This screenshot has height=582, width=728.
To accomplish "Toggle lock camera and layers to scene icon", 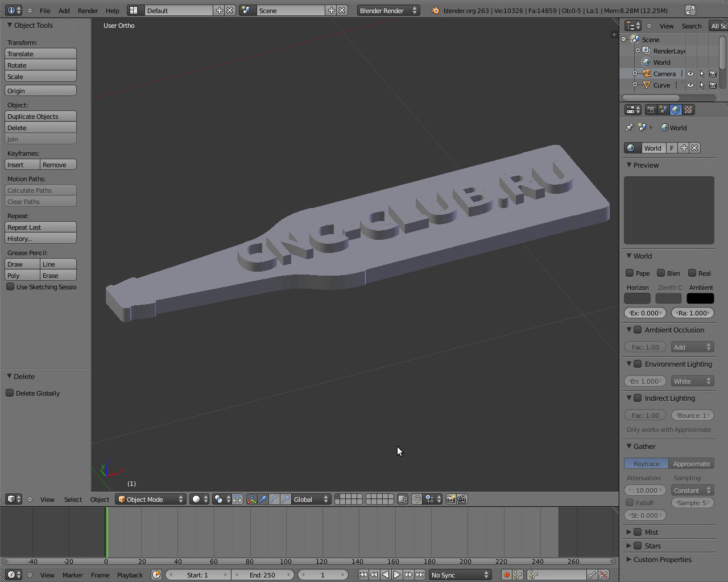I will click(403, 499).
